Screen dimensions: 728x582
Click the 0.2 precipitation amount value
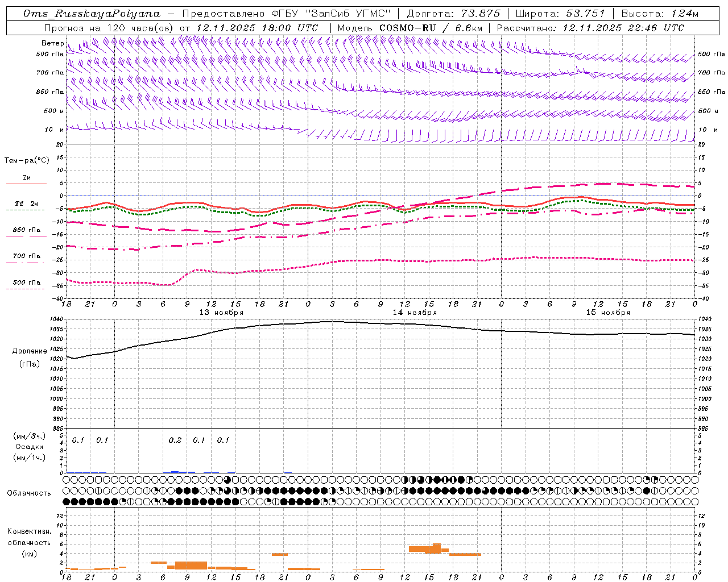tap(175, 440)
